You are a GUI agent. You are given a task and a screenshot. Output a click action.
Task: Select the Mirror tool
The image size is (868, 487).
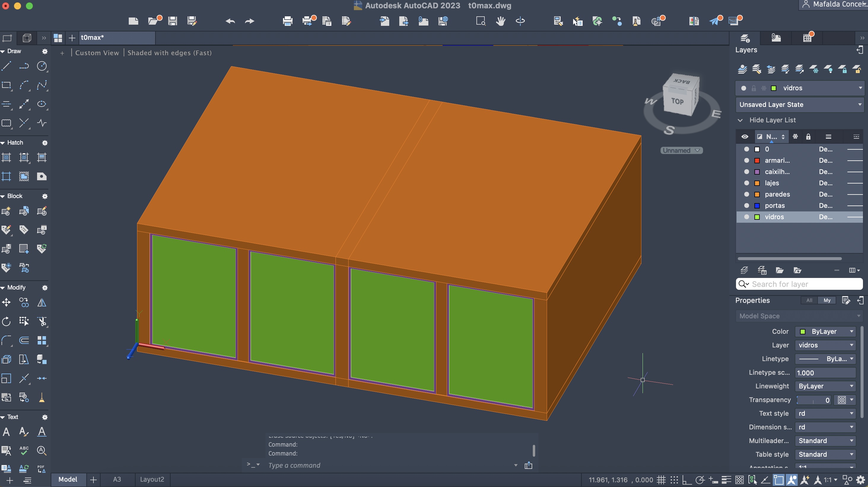(x=42, y=303)
